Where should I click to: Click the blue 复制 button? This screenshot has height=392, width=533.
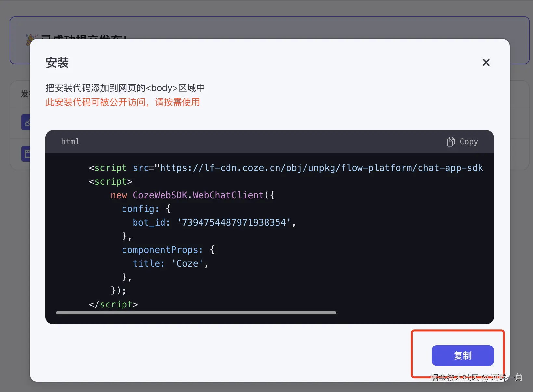click(x=462, y=356)
